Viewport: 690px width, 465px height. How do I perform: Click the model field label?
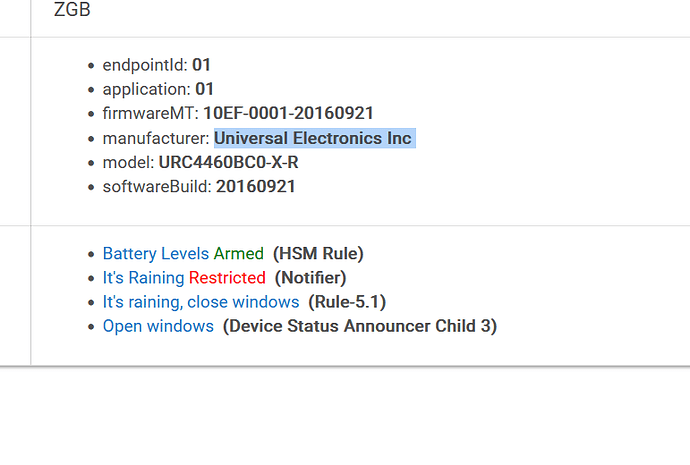coord(128,162)
